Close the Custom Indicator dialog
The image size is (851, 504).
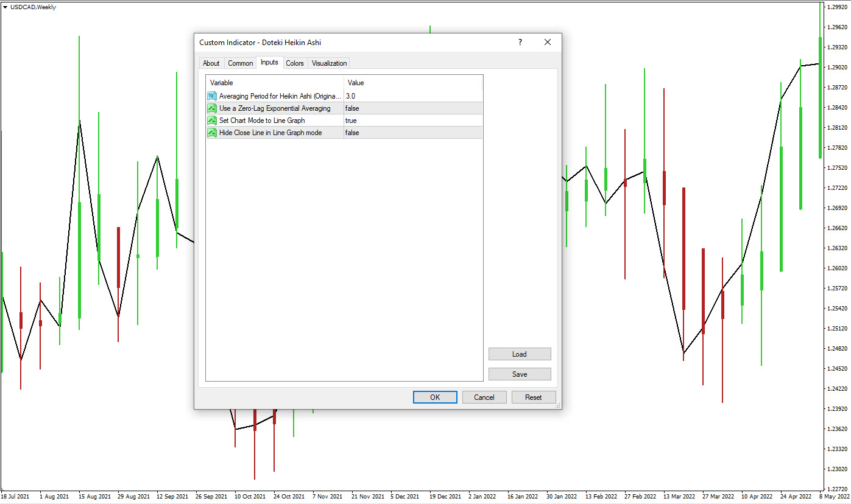(548, 42)
